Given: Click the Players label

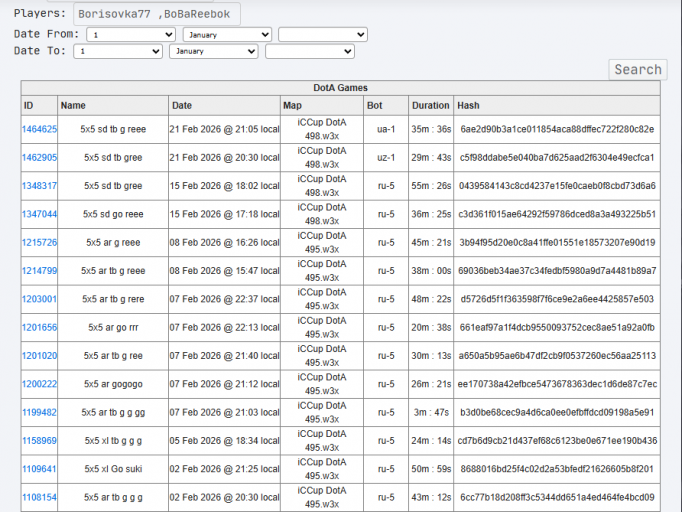Looking at the screenshot, I should (x=40, y=13).
